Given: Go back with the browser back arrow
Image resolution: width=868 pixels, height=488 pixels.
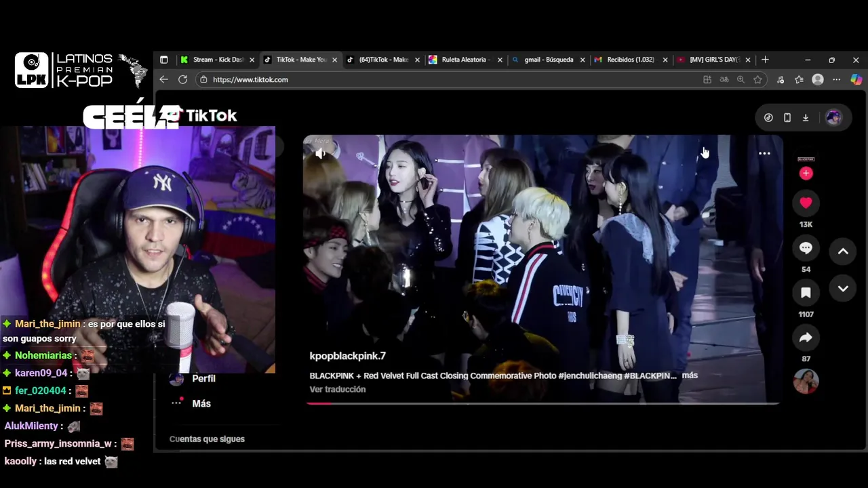Looking at the screenshot, I should (163, 79).
